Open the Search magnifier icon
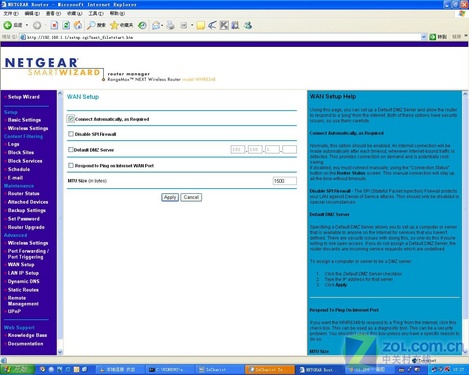This screenshot has width=469, height=375. [91, 25]
